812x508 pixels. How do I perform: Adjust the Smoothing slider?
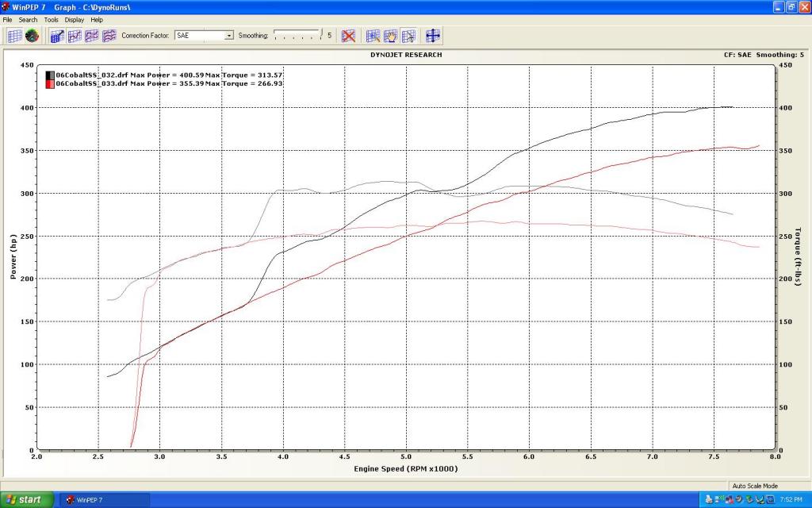click(x=298, y=35)
